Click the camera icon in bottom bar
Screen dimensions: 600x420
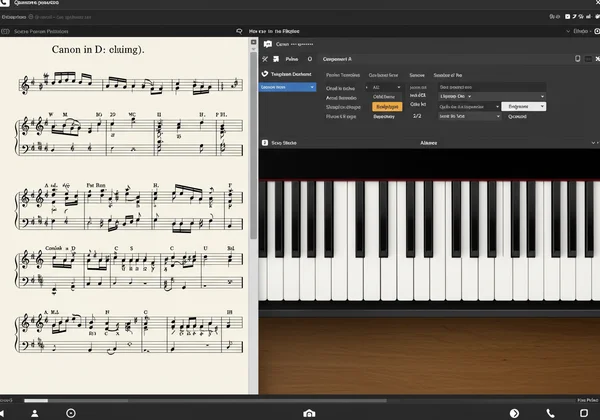pyautogui.click(x=308, y=413)
